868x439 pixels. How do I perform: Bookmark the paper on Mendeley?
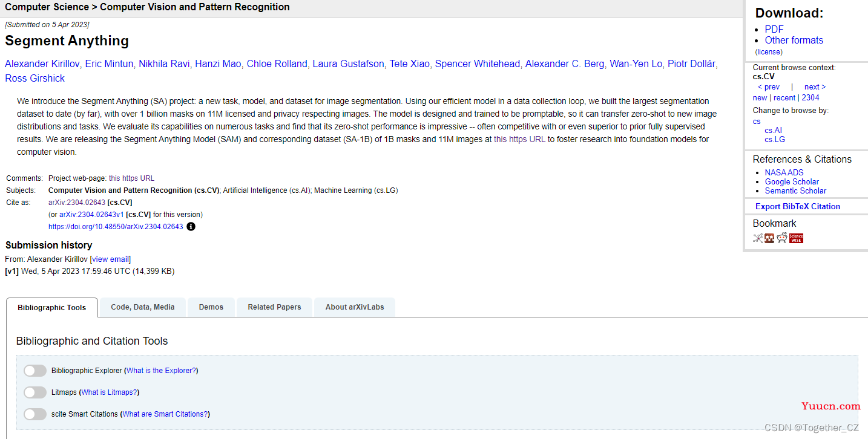coord(769,238)
